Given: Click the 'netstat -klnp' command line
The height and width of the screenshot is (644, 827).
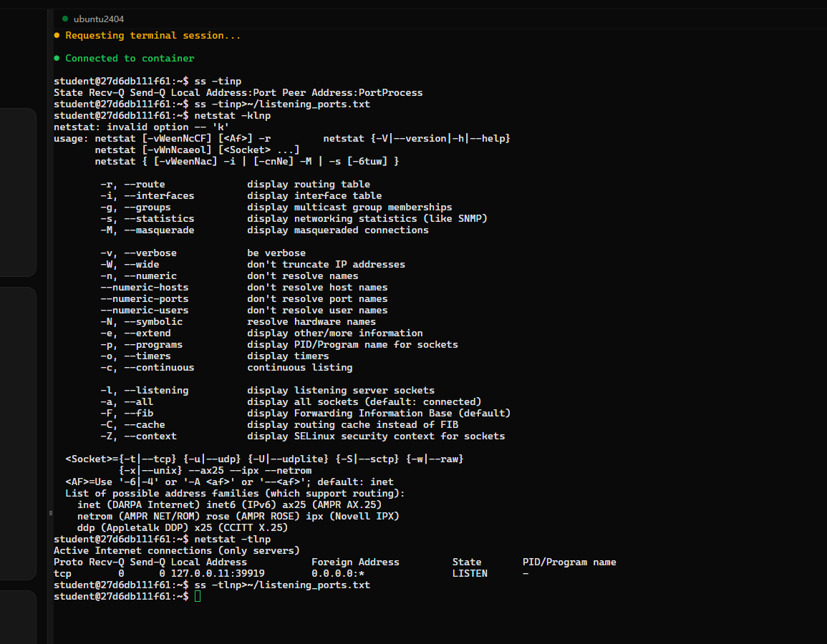Looking at the screenshot, I should pos(162,115).
